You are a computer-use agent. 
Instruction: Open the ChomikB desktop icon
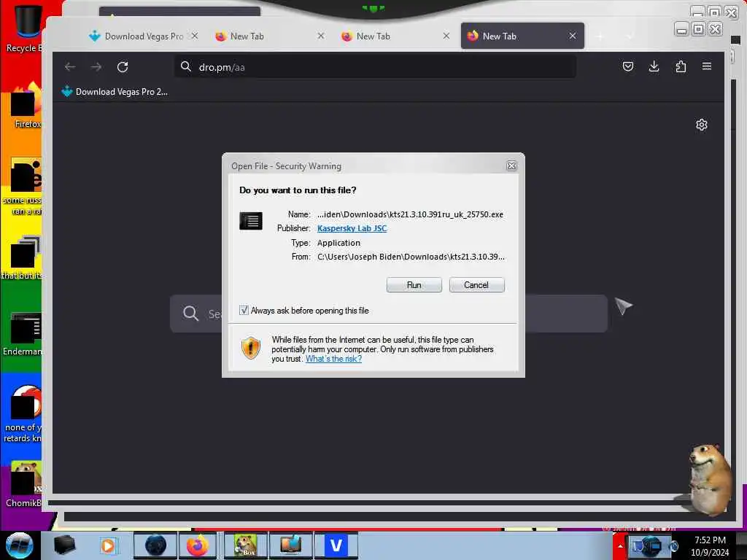tap(24, 485)
